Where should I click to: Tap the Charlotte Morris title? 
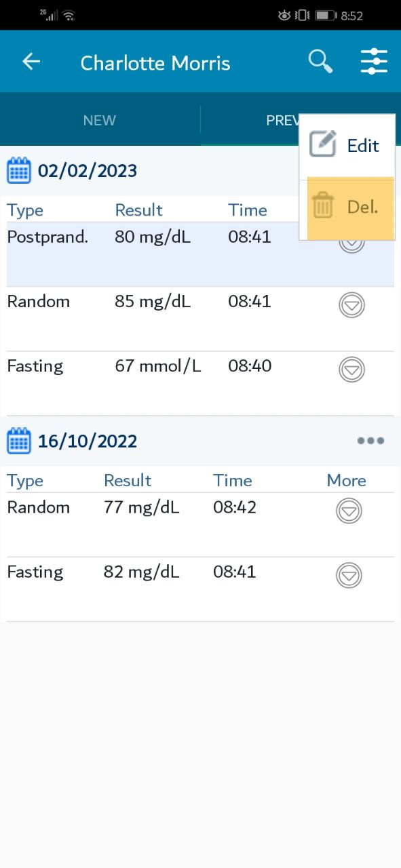(155, 63)
